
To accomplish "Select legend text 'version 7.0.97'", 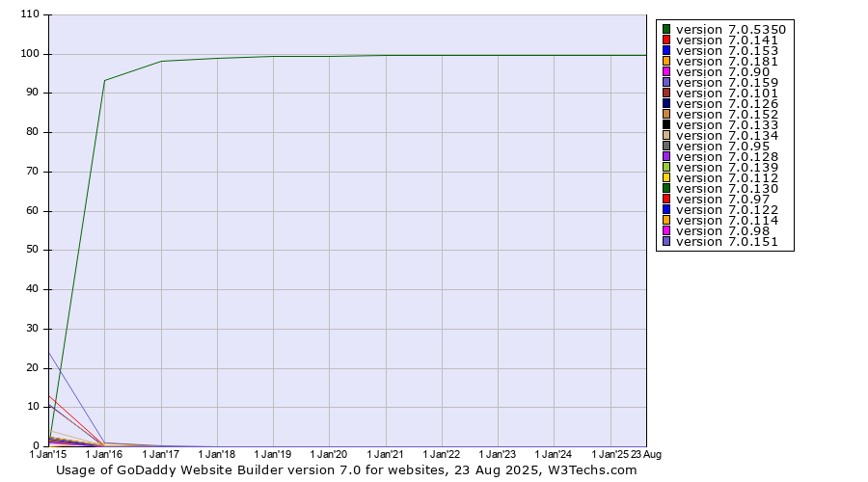I will 723,200.
